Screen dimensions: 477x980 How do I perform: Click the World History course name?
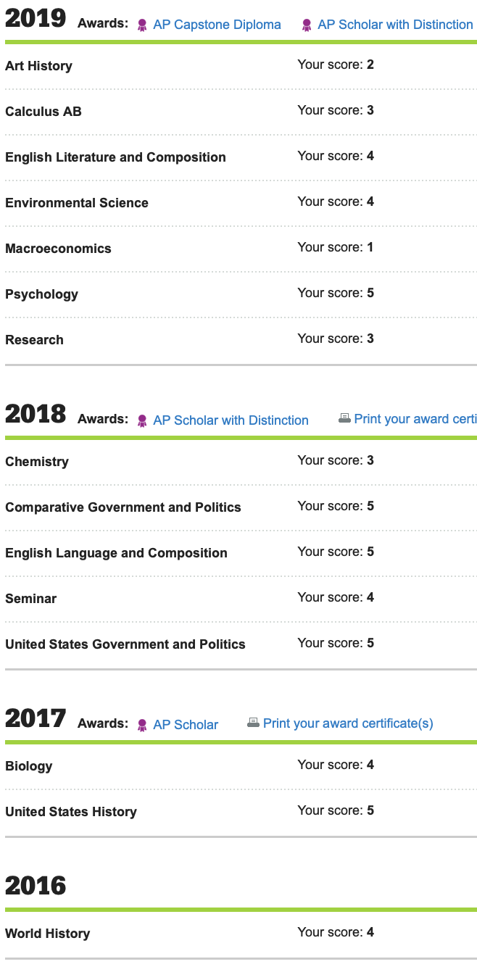click(x=47, y=934)
